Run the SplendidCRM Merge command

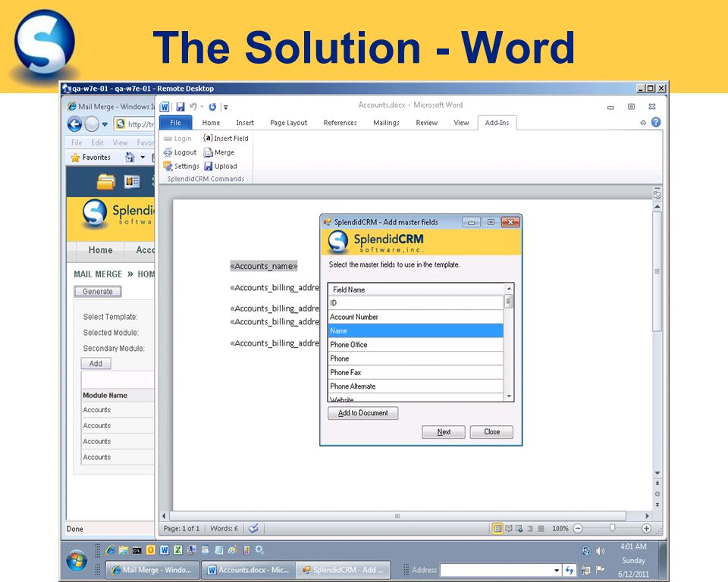tap(218, 152)
